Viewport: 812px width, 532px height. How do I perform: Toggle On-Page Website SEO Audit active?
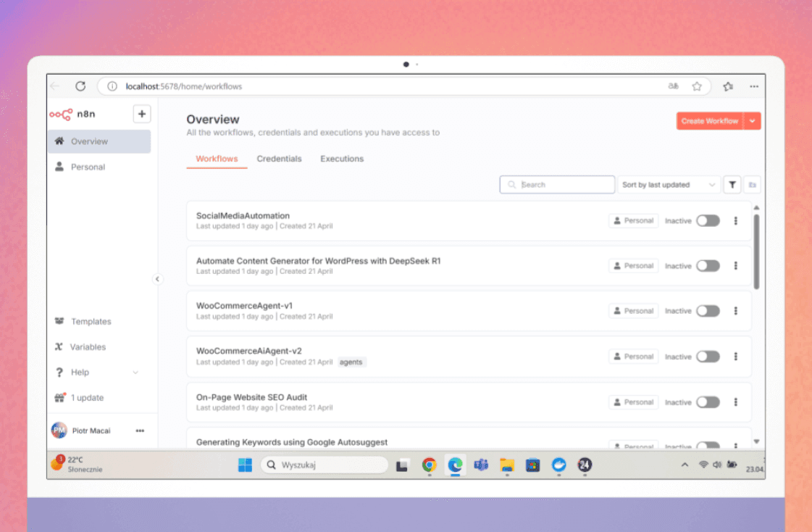(x=708, y=402)
